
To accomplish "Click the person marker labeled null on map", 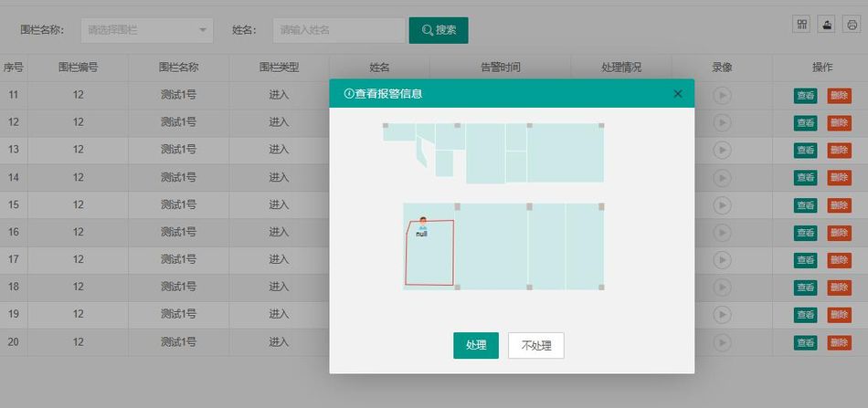I will (x=422, y=224).
